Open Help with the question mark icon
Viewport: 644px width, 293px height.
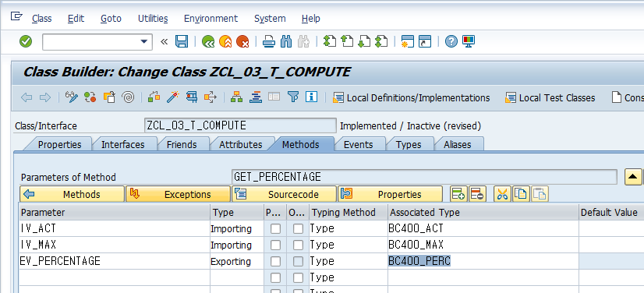451,41
